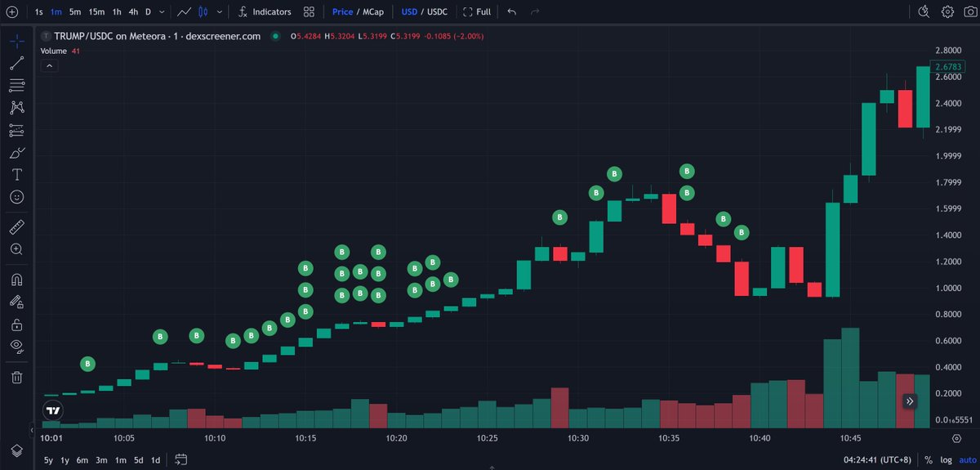This screenshot has width=980, height=470.
Task: Toggle log scale mode
Action: click(945, 460)
